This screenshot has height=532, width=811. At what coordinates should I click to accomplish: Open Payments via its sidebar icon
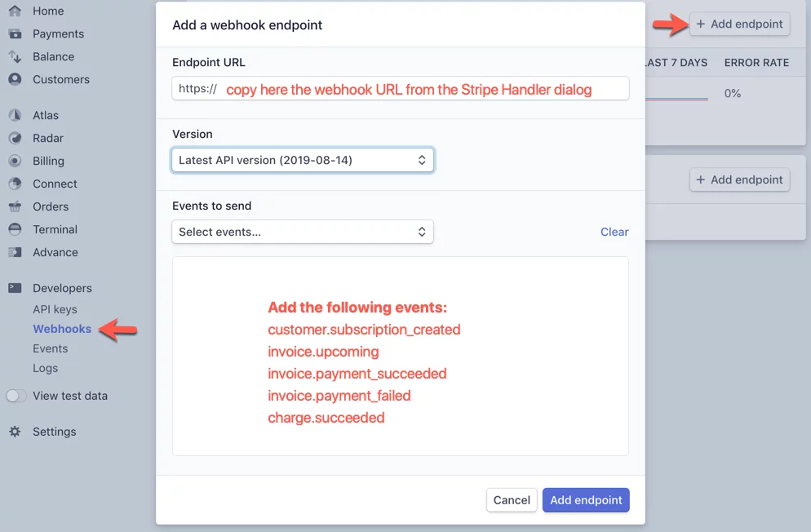(x=15, y=34)
